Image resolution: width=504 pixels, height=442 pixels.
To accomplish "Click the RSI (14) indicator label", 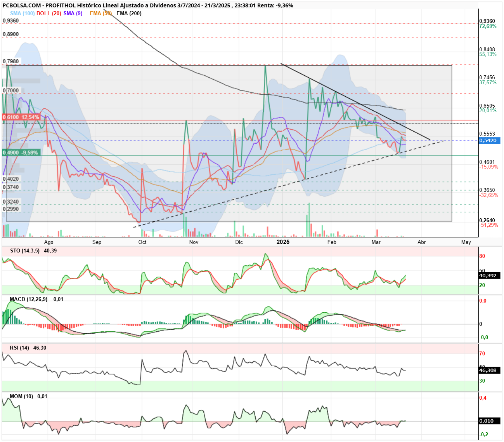I will [19, 348].
